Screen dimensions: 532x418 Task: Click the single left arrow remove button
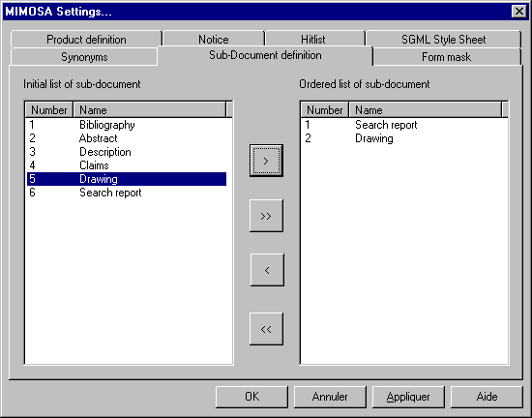[x=267, y=270]
